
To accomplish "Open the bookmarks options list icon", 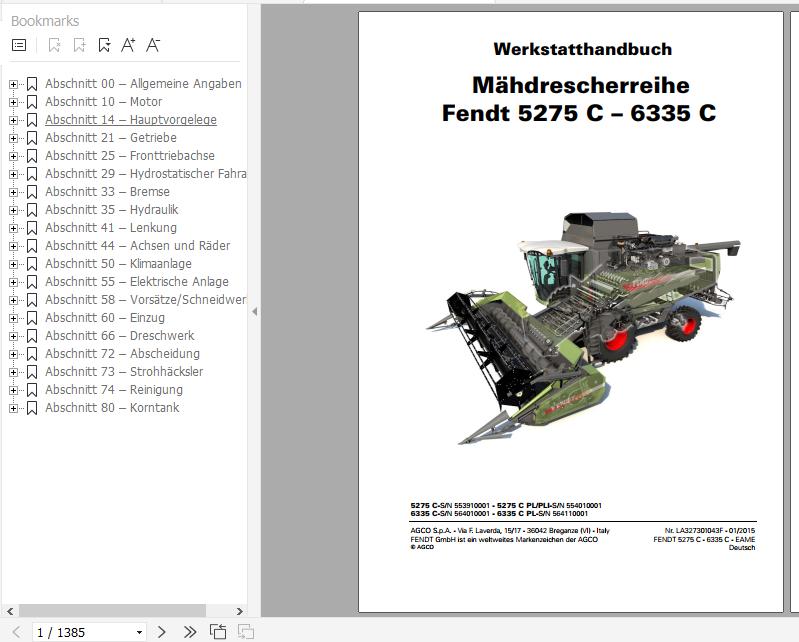I will [x=19, y=45].
